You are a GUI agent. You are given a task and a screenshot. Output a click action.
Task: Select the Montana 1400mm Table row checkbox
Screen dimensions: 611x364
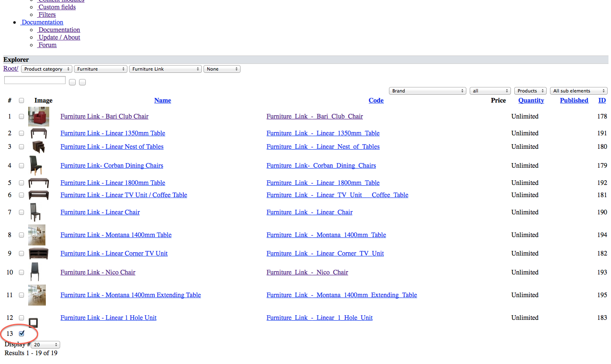[21, 235]
